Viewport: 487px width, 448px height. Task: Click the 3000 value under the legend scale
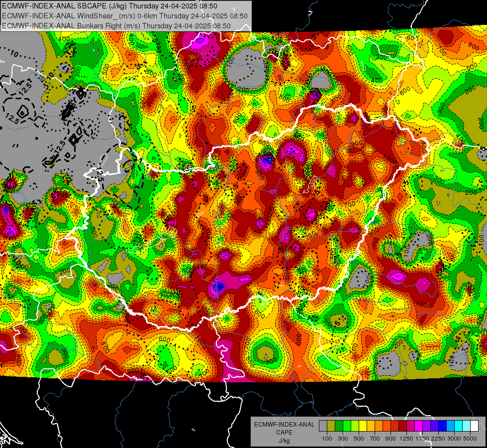click(x=454, y=439)
